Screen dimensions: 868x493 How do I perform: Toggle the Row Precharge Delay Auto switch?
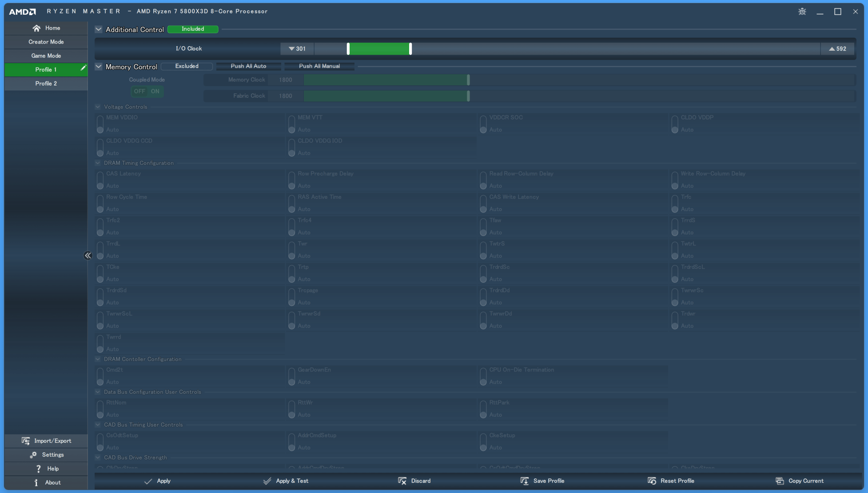pos(291,180)
